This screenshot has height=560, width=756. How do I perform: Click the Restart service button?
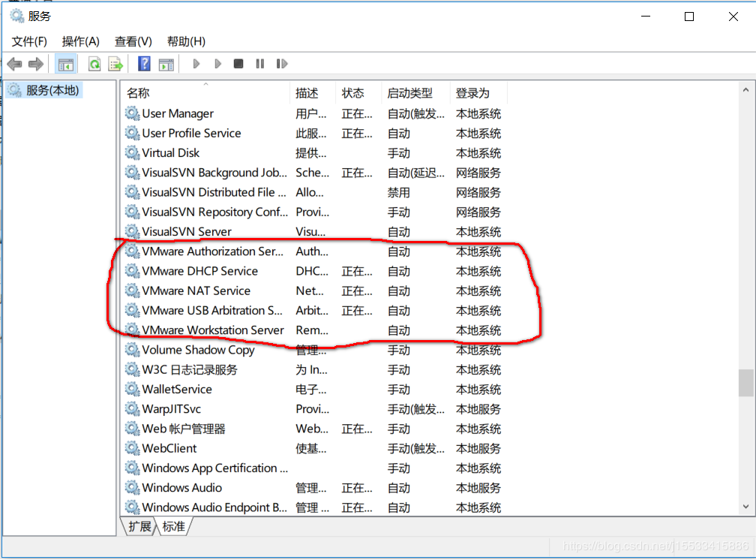tap(282, 64)
